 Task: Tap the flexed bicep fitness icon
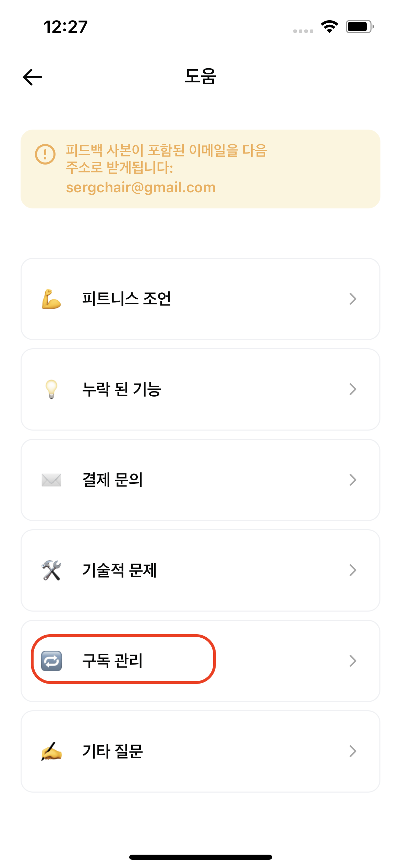[51, 299]
